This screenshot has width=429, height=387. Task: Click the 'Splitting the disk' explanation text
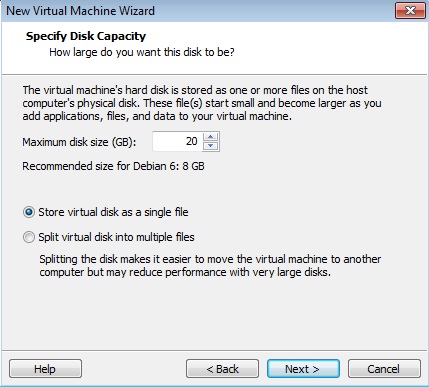[x=210, y=265]
